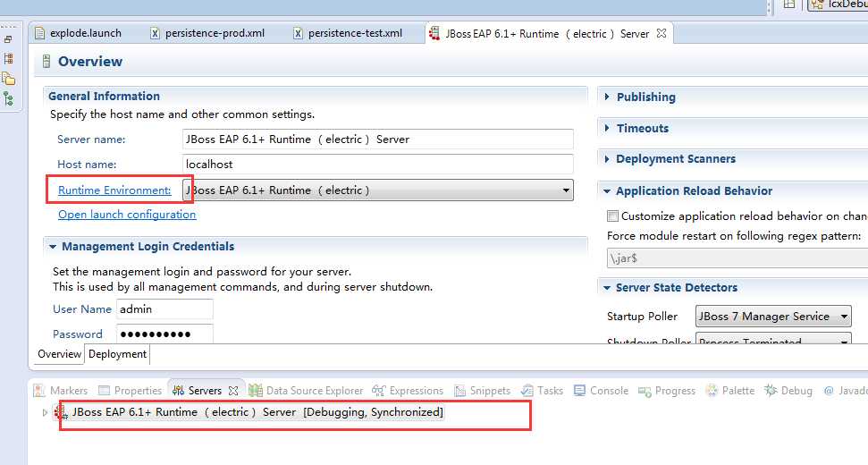Click the JBoss server icon in Servers view

60,412
